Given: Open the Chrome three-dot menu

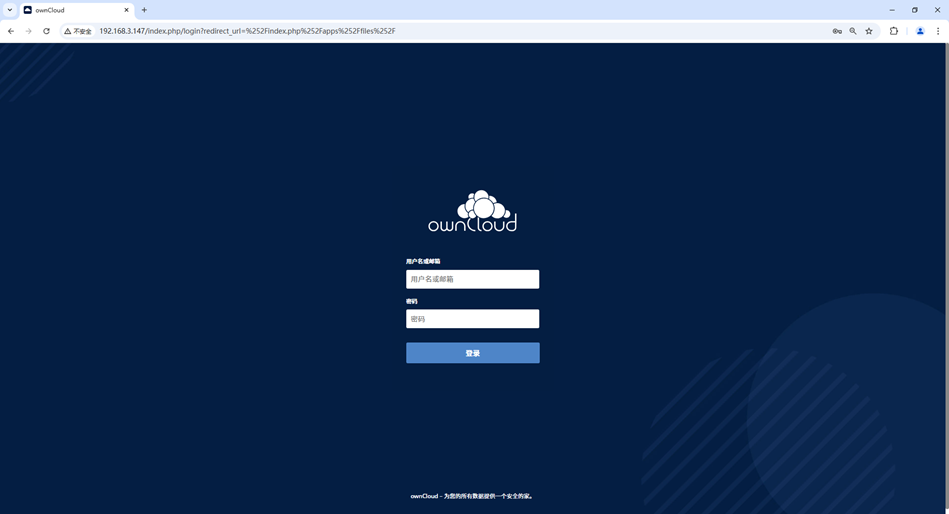Looking at the screenshot, I should [938, 31].
